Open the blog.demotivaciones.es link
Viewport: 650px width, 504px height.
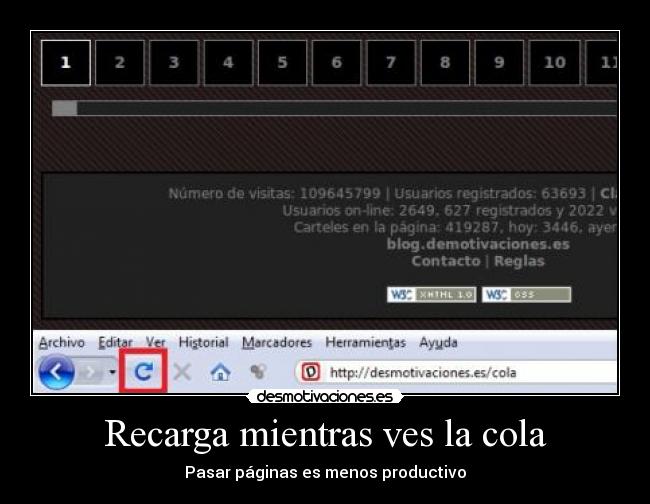coord(478,244)
